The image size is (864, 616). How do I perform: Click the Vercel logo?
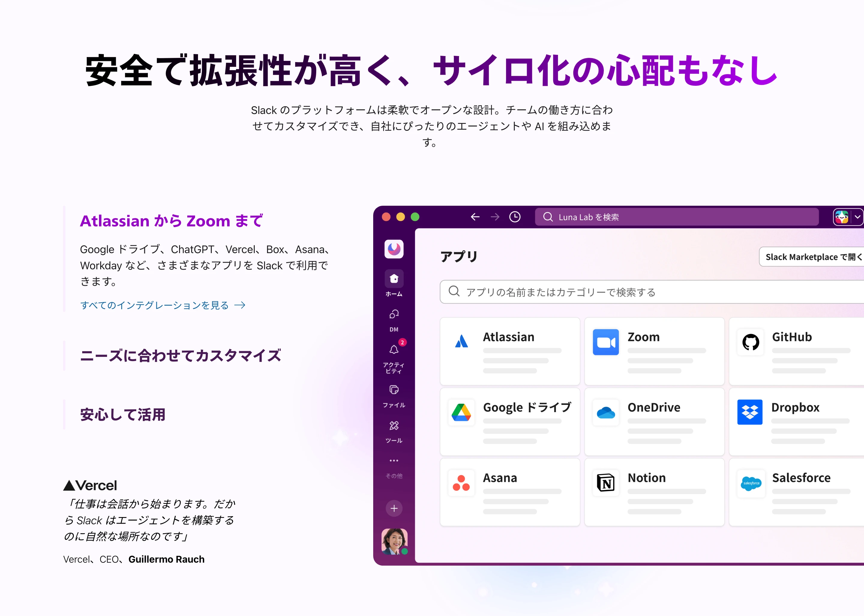90,486
